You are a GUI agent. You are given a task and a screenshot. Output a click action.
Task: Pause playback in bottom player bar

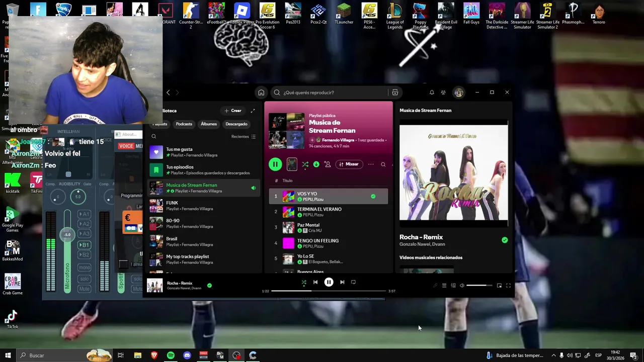[329, 282]
